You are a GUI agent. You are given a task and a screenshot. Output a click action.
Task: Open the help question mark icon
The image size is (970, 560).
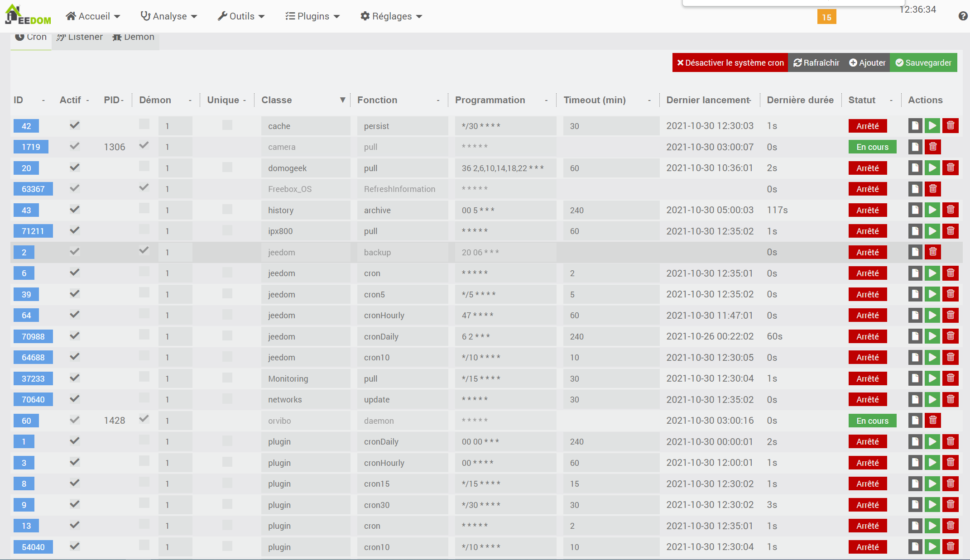point(963,16)
